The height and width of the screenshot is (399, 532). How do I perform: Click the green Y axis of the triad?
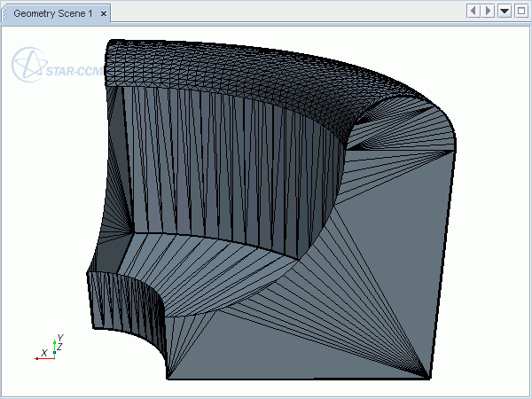[55, 346]
